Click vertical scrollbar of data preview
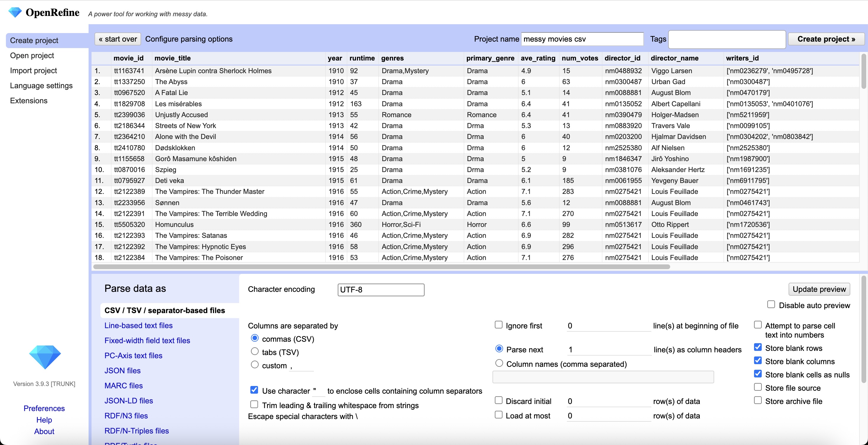 864,71
